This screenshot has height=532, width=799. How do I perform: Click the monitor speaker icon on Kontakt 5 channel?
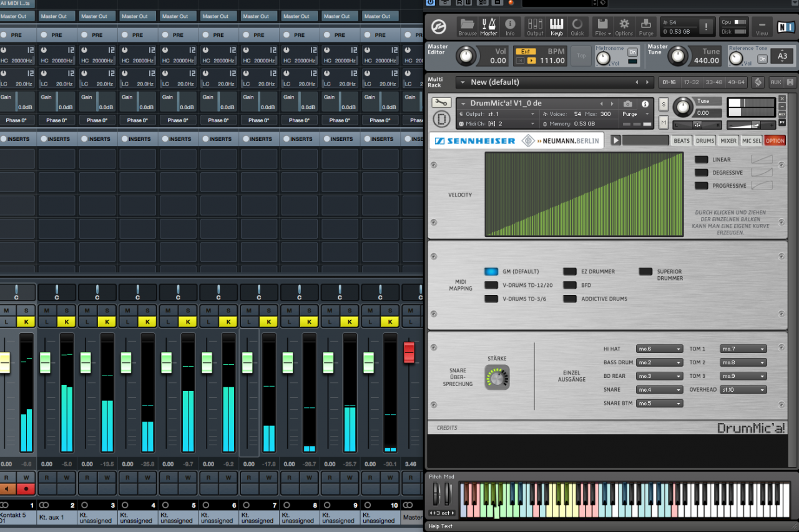click(x=7, y=490)
